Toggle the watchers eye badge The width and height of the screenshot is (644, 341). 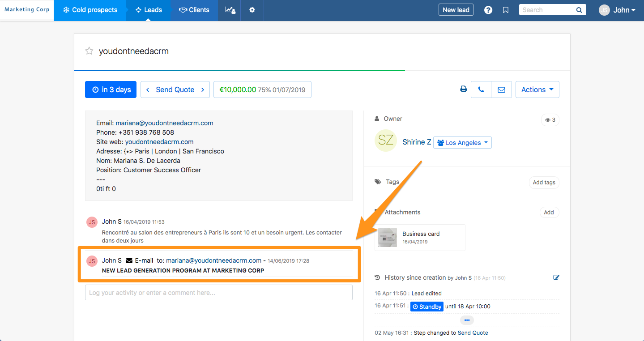tap(550, 120)
